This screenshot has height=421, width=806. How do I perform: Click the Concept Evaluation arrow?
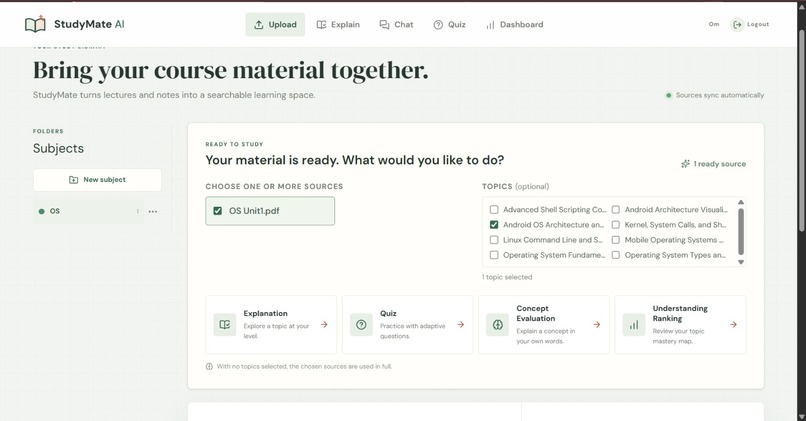(x=597, y=324)
